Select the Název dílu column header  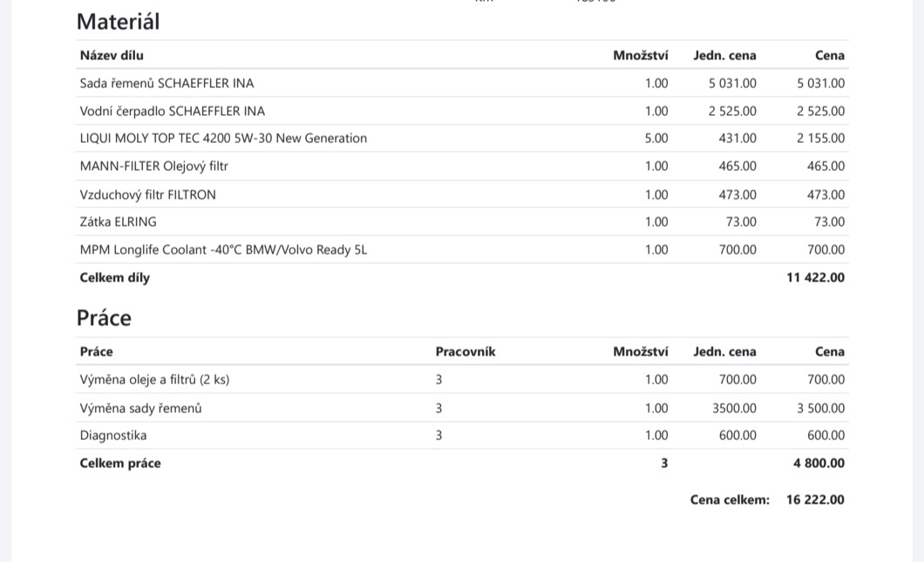coord(112,56)
